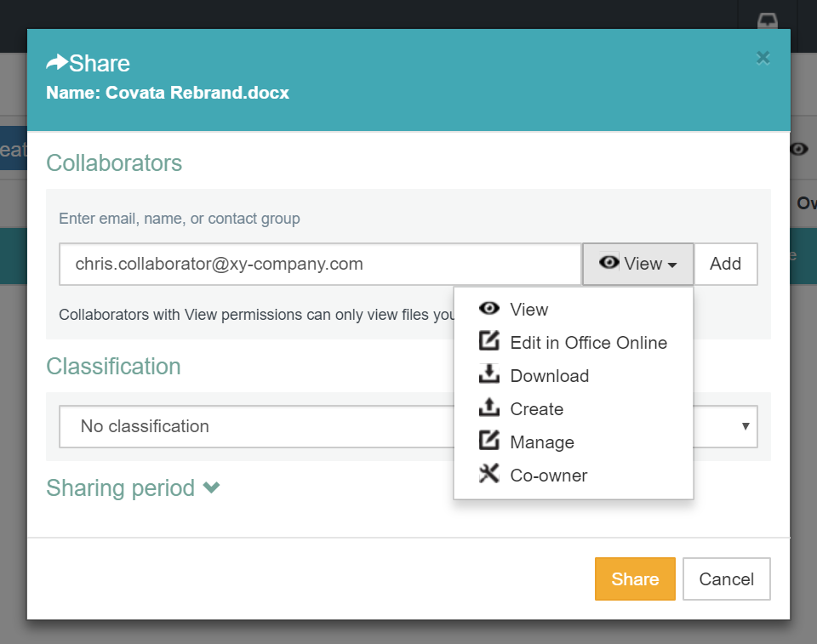Choose Manage permission option

pyautogui.click(x=573, y=442)
